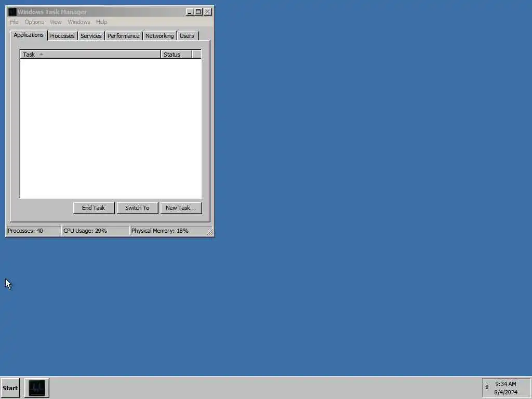Switch to the Services tab
532x399 pixels.
[x=91, y=36]
